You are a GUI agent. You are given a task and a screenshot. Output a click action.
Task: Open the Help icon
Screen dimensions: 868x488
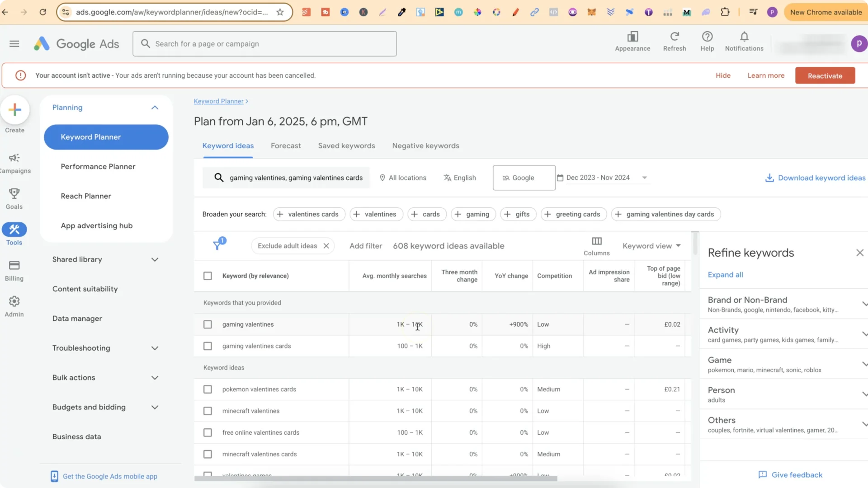[707, 37]
